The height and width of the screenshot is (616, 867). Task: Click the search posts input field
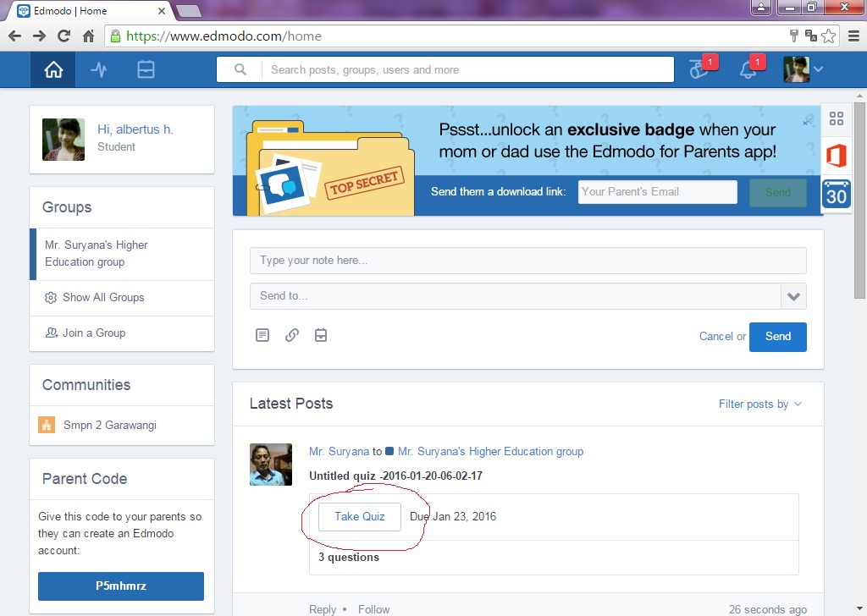pyautogui.click(x=469, y=69)
